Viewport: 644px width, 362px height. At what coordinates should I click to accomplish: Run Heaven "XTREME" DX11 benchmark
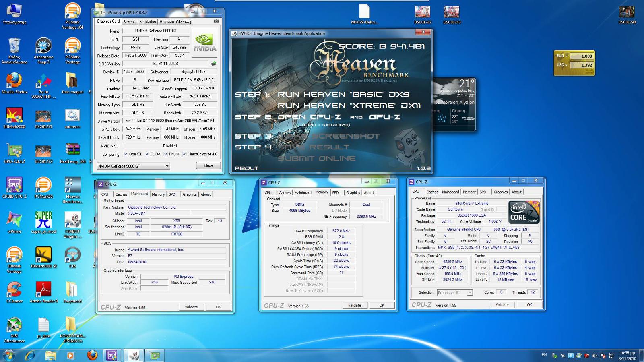pyautogui.click(x=349, y=105)
